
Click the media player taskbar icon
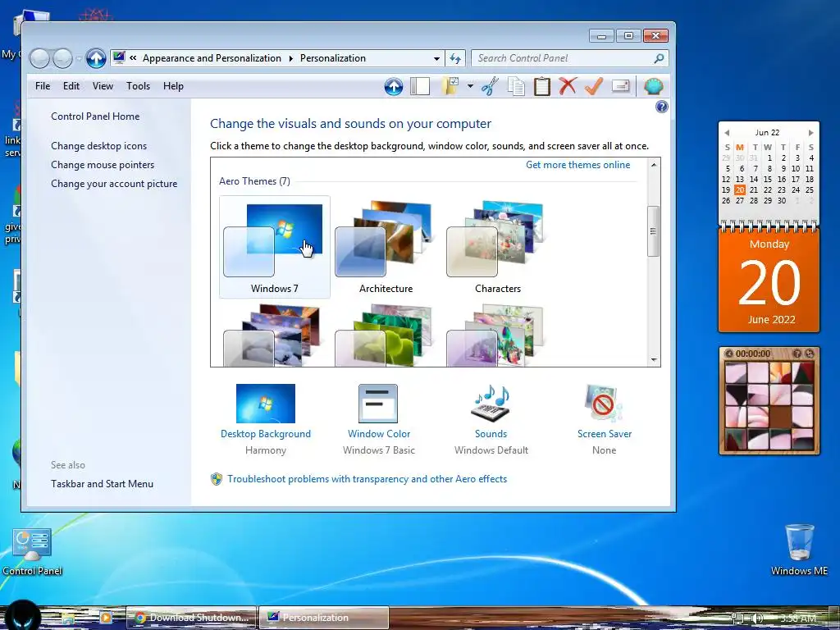point(106,618)
